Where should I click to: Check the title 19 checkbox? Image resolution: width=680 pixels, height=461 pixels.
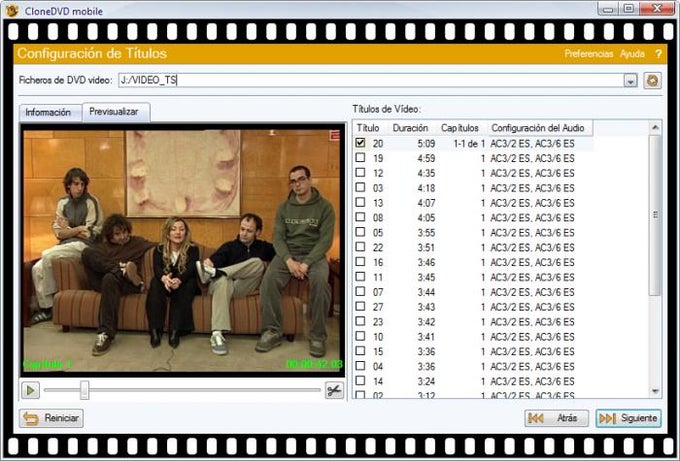(360, 157)
